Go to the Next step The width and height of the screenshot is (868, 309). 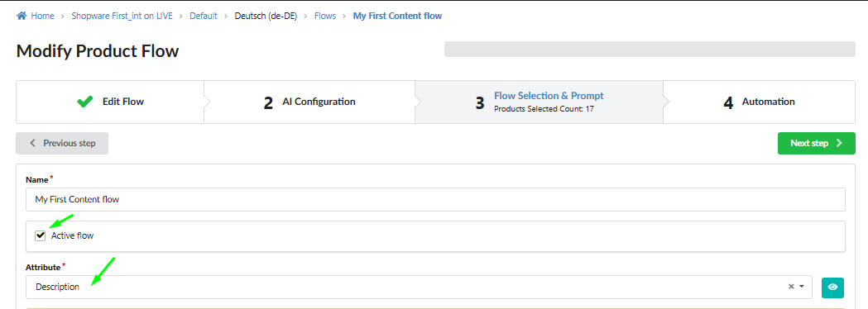(816, 143)
